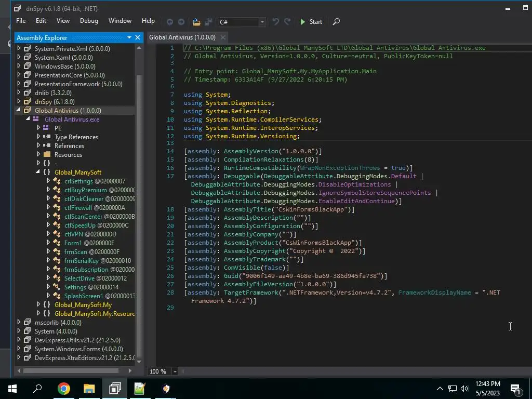The height and width of the screenshot is (399, 532).
Task: Click the mscorlib assembly icon
Action: click(x=28, y=322)
